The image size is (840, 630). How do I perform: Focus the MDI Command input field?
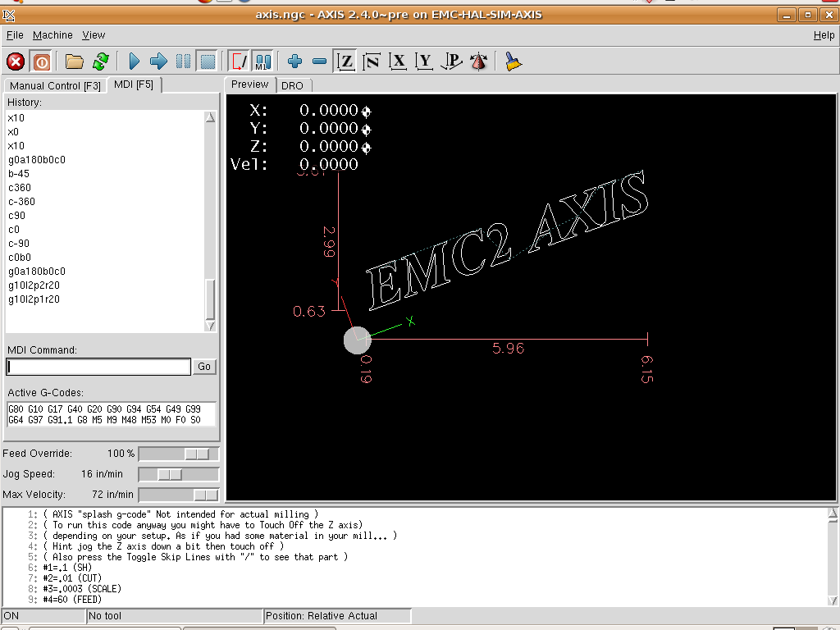pos(98,367)
